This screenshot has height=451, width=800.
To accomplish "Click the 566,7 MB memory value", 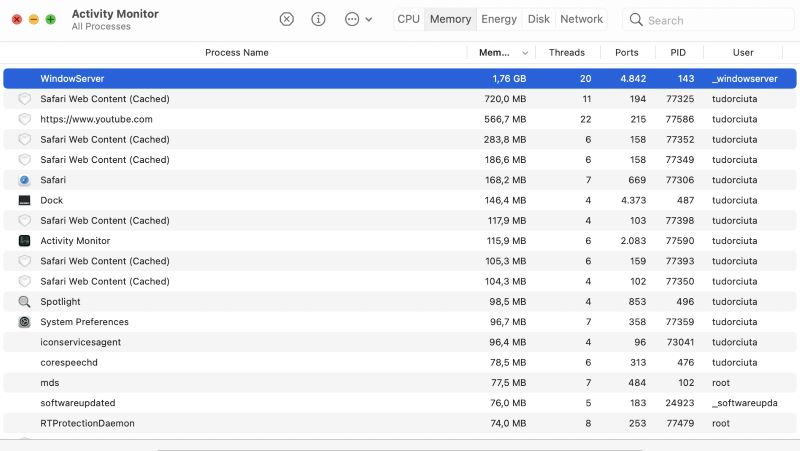I will pyautogui.click(x=505, y=119).
